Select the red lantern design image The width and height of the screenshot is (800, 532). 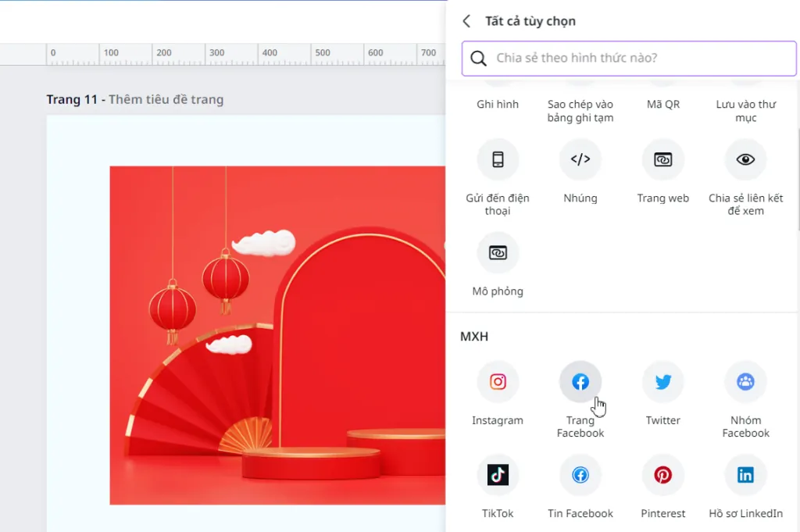click(x=277, y=335)
